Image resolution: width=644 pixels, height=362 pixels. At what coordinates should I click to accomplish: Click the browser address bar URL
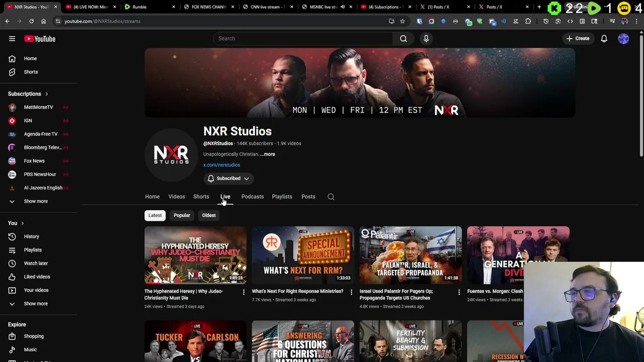[102, 21]
